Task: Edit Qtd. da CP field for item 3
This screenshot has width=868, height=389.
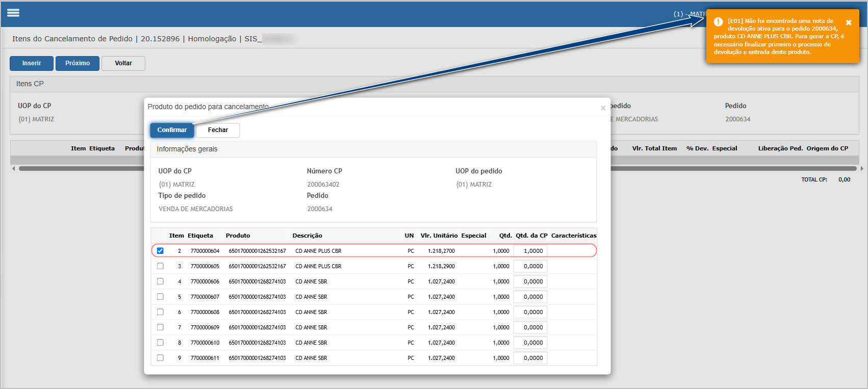Action: pos(530,266)
